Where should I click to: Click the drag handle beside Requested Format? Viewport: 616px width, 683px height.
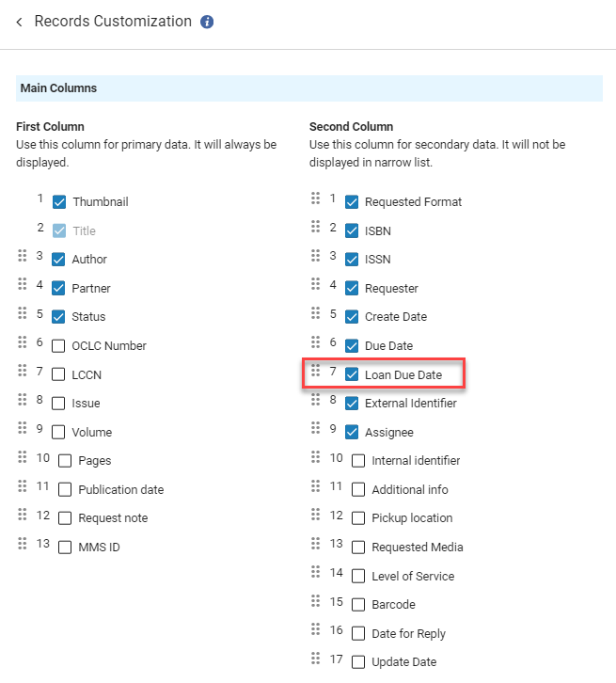tap(316, 199)
